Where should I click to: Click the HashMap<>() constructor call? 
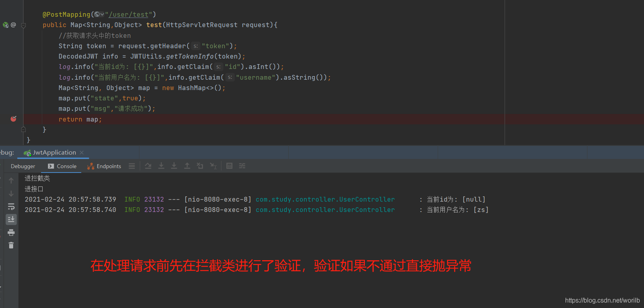[200, 88]
